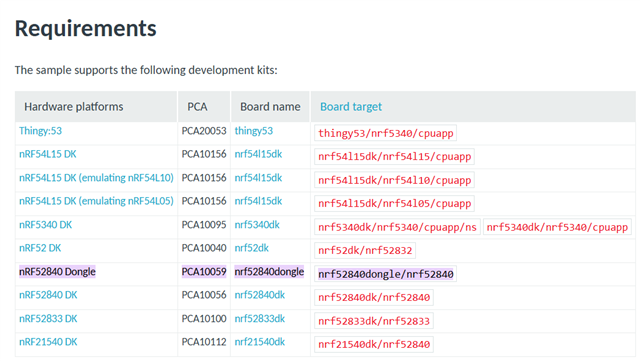The height and width of the screenshot is (361, 640).
Task: Click the nrf52840dk board name link
Action: coord(260,295)
